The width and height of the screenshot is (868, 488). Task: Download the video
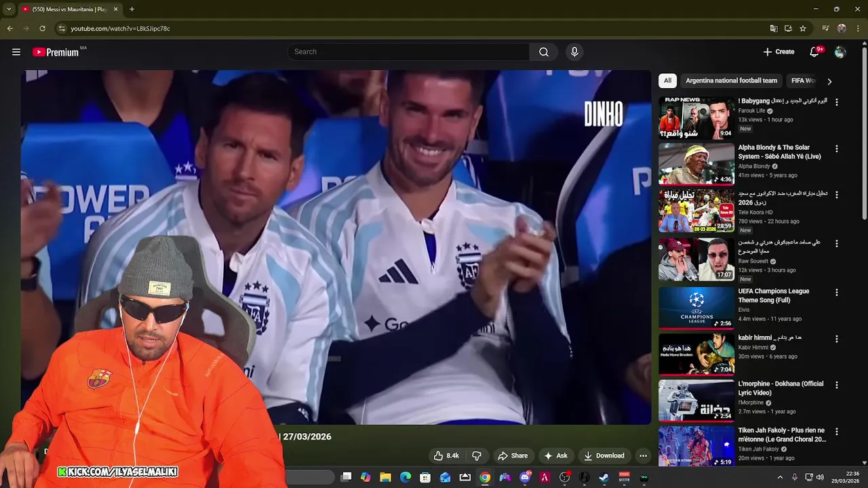(604, 455)
